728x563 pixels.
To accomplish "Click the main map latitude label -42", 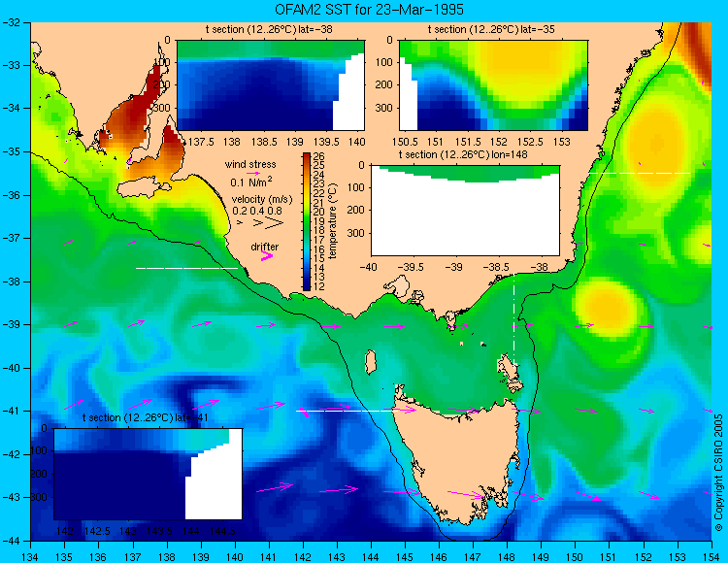I will tap(11, 454).
